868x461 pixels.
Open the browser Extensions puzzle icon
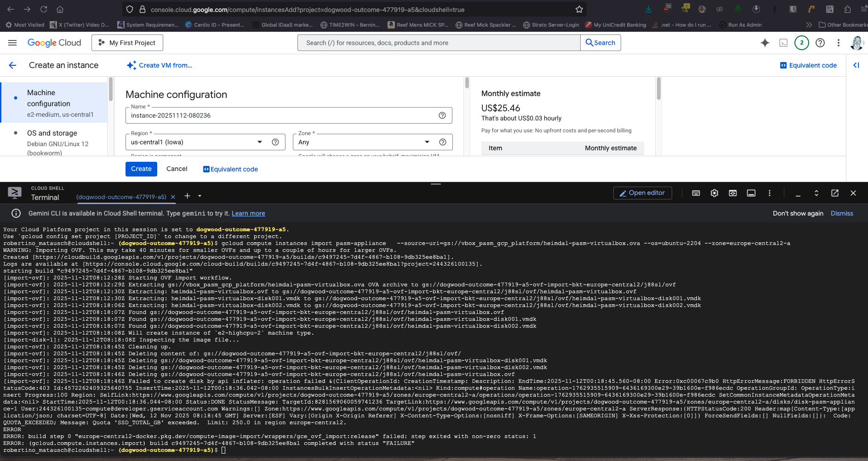click(x=847, y=9)
